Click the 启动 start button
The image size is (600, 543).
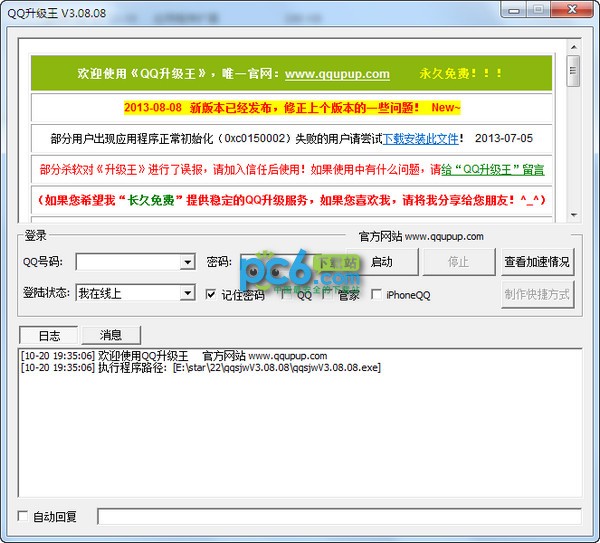(382, 262)
